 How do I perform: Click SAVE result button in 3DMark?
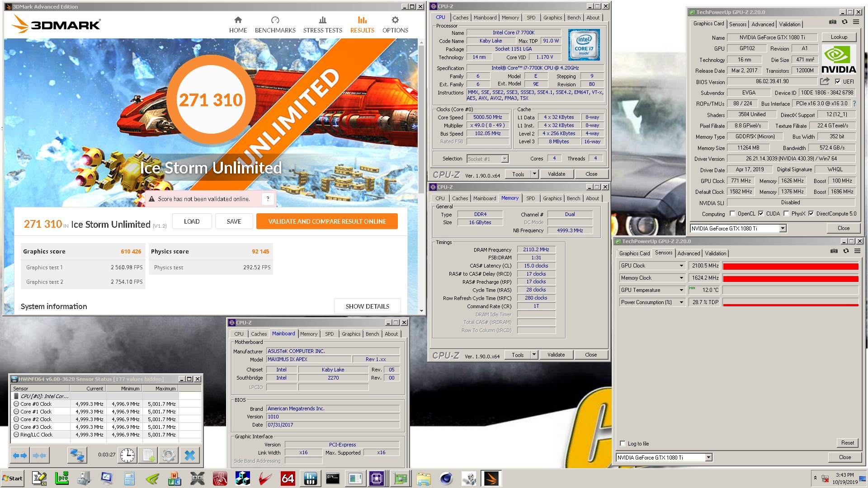coord(234,221)
